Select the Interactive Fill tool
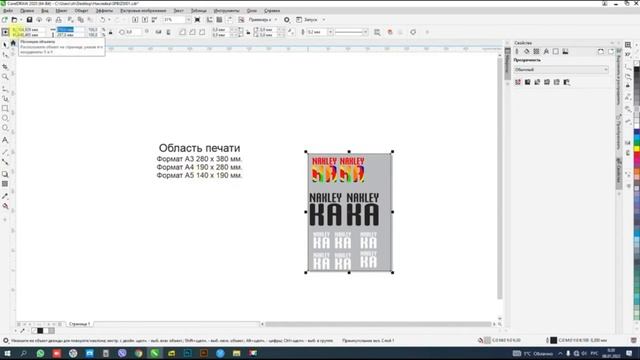The height and width of the screenshot is (360, 640). pyautogui.click(x=5, y=206)
